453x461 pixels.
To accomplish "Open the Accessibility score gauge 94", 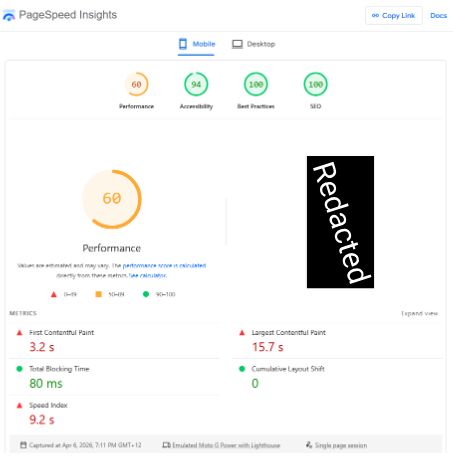I will 196,84.
